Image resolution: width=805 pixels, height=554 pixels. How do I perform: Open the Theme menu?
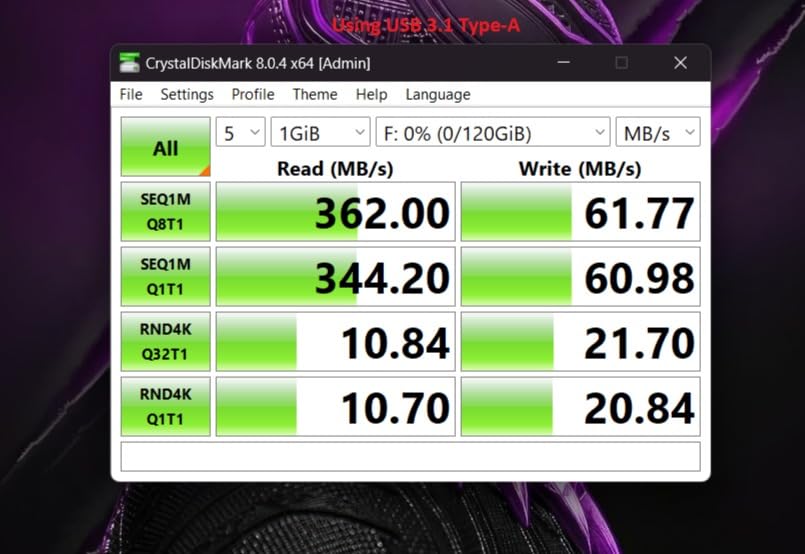[x=315, y=94]
